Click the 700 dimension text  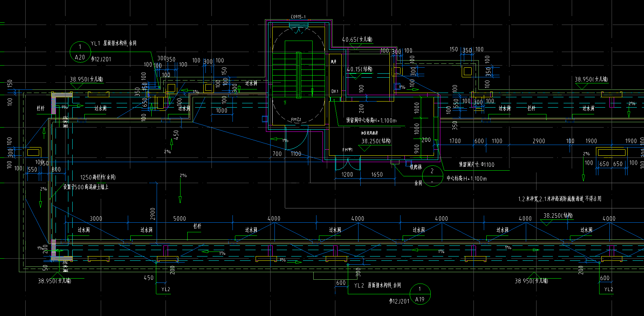277,154
